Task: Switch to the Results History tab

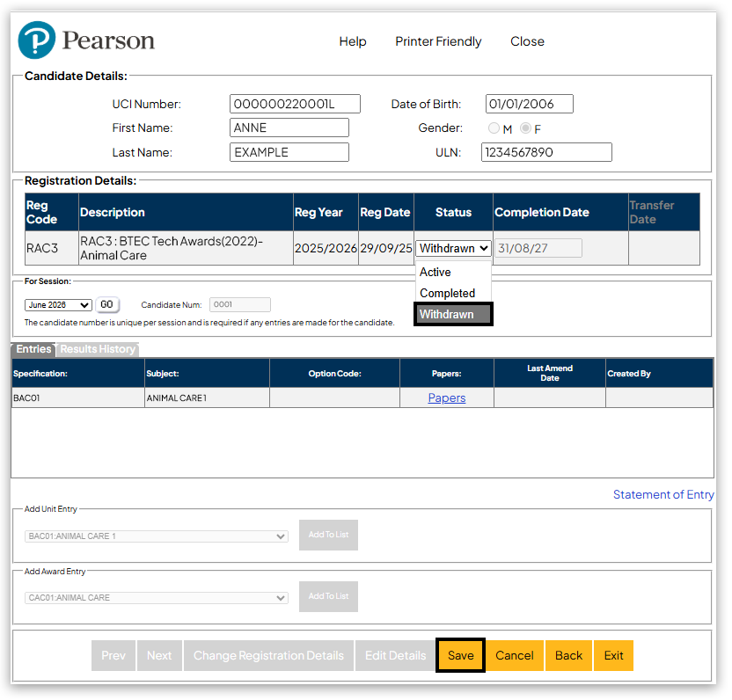Action: tap(98, 349)
